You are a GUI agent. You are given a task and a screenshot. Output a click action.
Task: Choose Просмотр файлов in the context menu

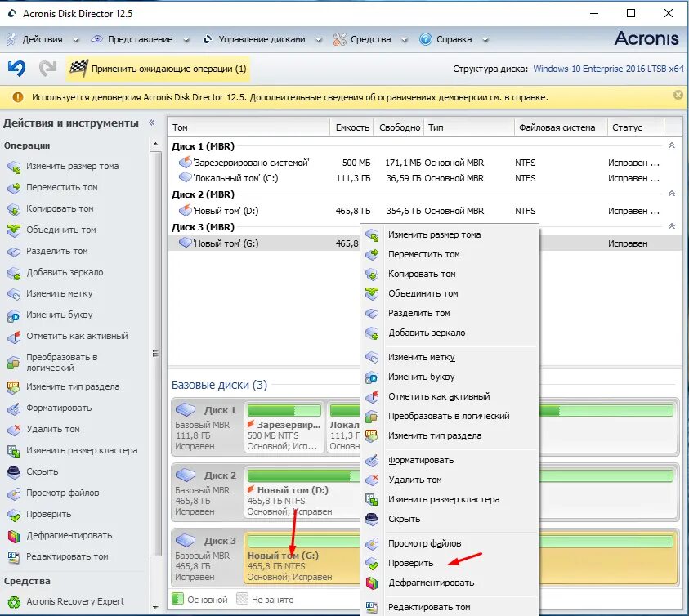tap(449, 543)
